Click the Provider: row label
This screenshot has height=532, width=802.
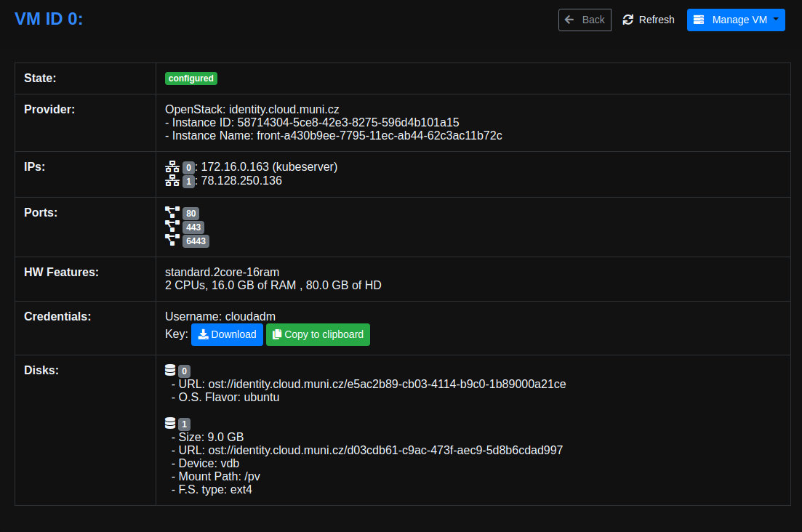click(x=49, y=109)
